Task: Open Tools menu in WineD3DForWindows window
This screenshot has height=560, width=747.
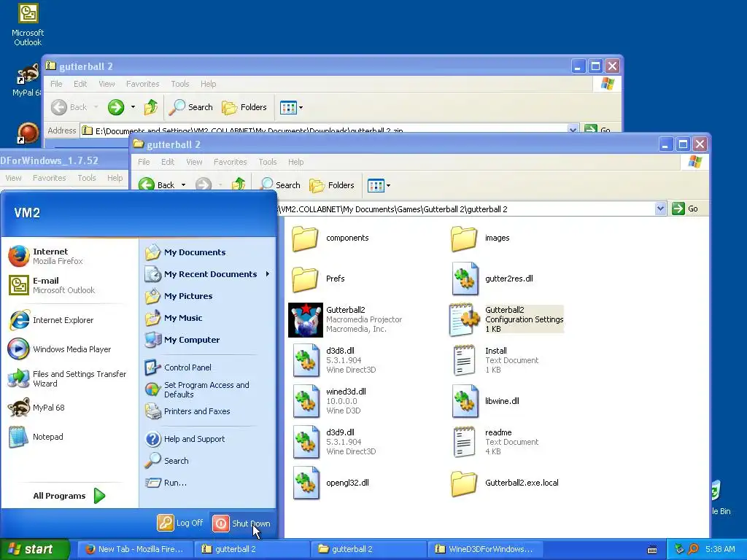Action: (x=87, y=178)
